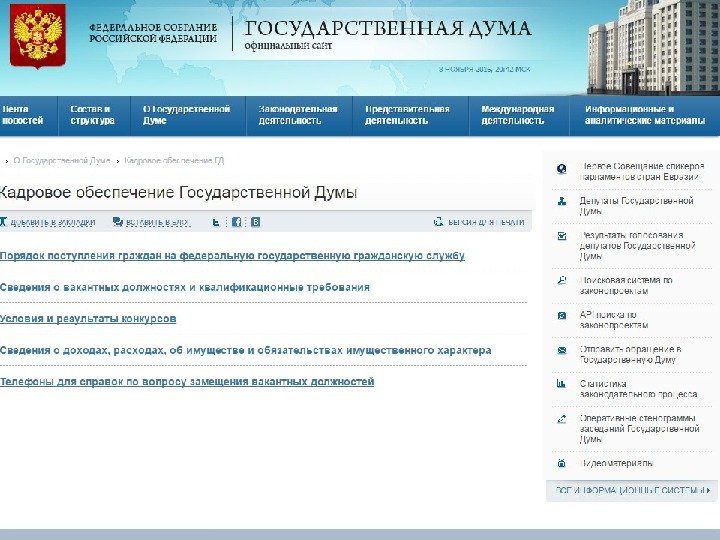Click the add to bookmarks icon
Viewport: 720px width, 540px height.
coord(3,222)
